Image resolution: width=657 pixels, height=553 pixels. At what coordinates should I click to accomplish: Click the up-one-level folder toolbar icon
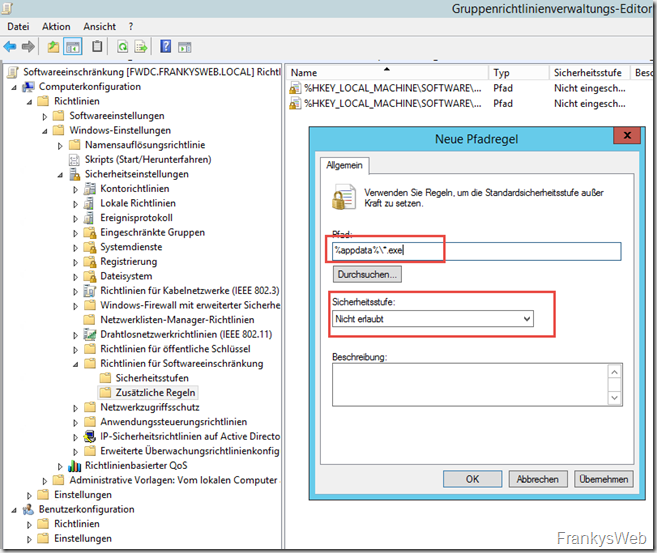click(x=52, y=47)
